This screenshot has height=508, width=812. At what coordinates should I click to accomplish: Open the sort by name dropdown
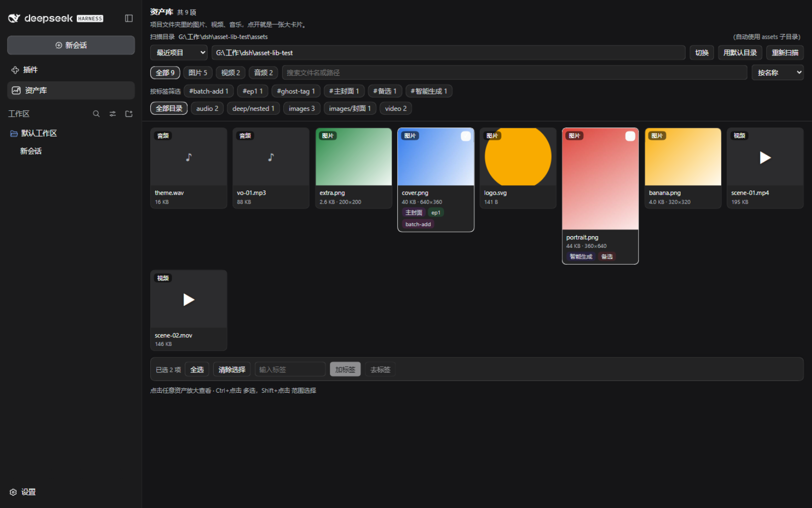point(777,73)
